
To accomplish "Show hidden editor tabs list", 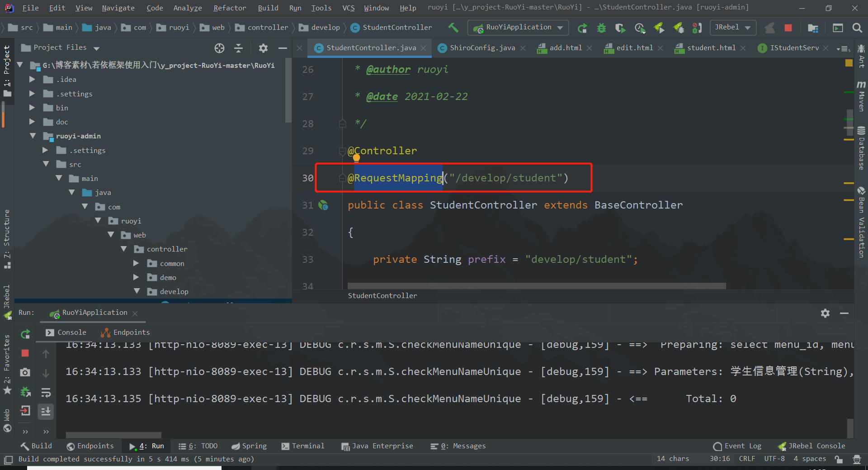I will (844, 48).
